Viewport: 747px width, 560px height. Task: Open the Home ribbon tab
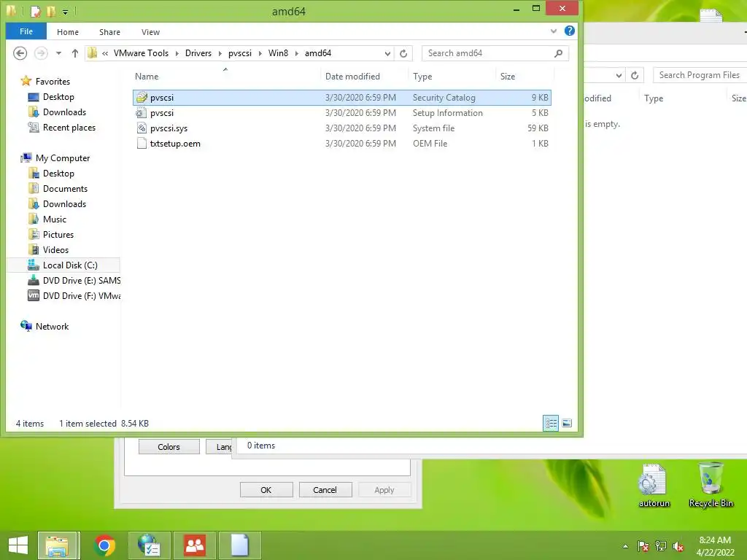tap(68, 32)
